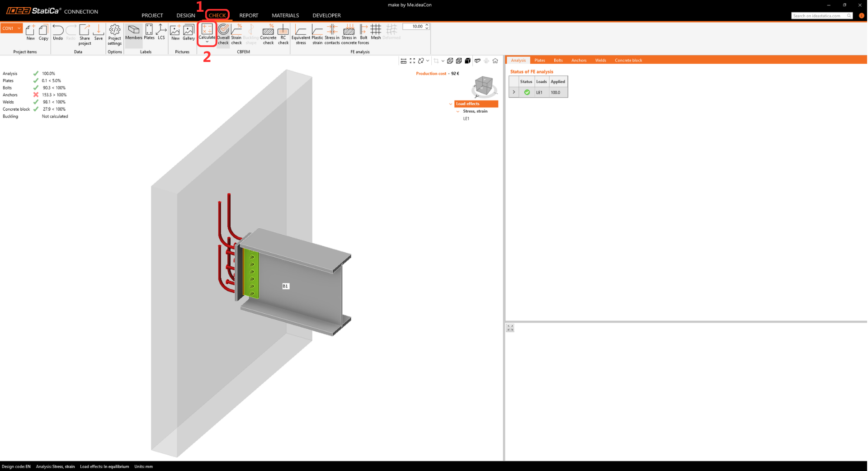868x471 pixels.
Task: Open the PROJECT tab
Action: pyautogui.click(x=152, y=15)
